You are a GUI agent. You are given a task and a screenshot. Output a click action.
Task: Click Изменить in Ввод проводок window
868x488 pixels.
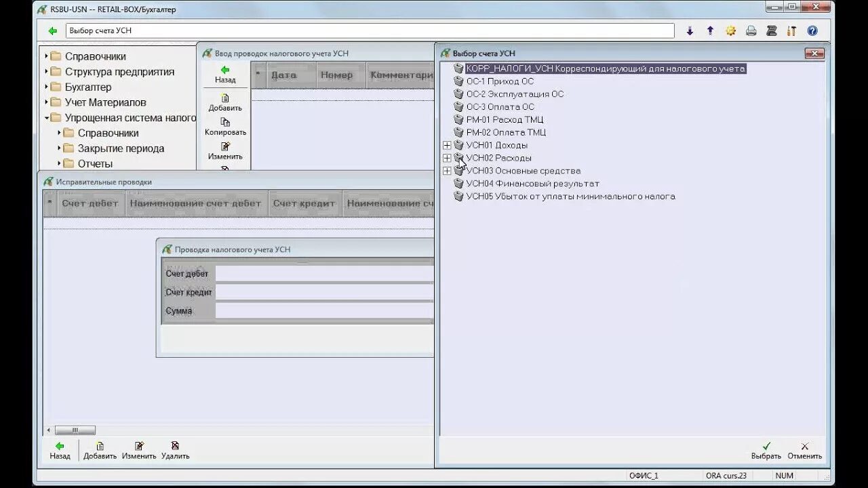click(x=225, y=151)
